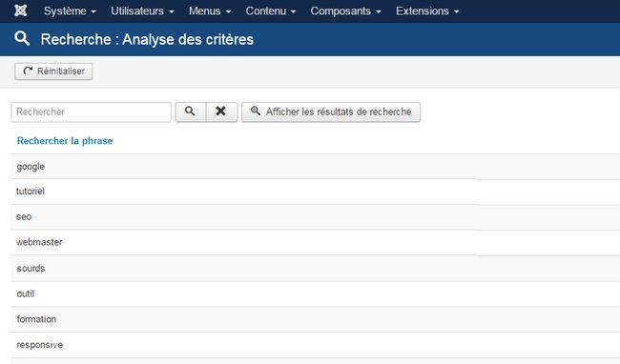Image resolution: width=620 pixels, height=364 pixels.
Task: Expand the Menus dropdown
Action: 210,11
